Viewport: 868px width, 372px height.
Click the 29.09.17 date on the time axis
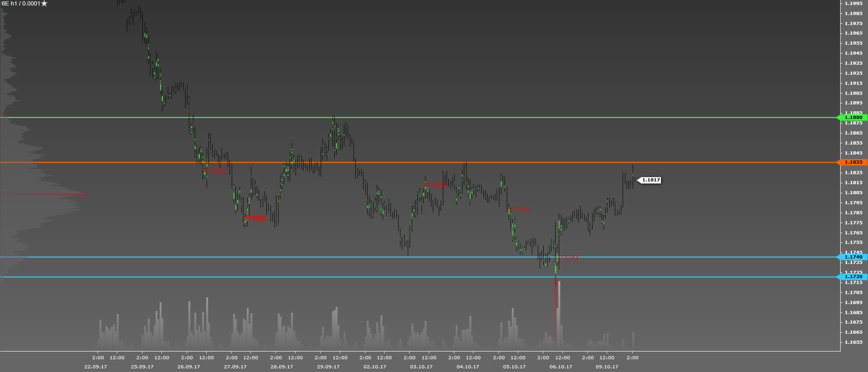pyautogui.click(x=328, y=367)
